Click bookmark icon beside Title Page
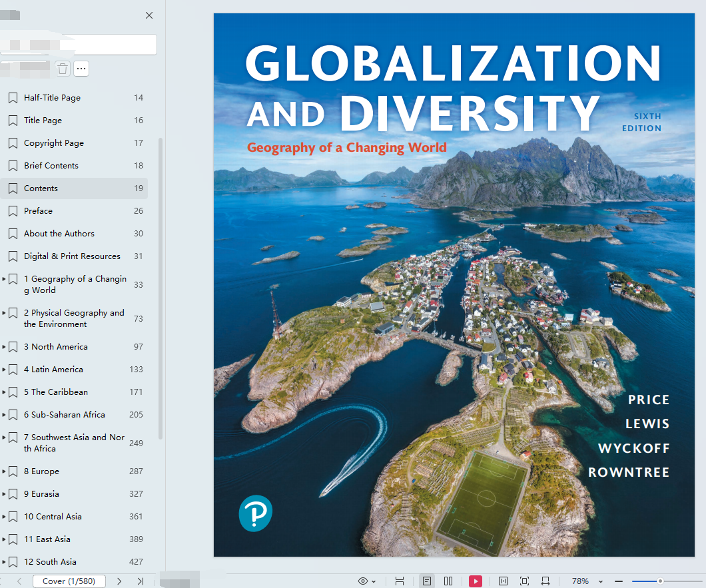 click(13, 121)
